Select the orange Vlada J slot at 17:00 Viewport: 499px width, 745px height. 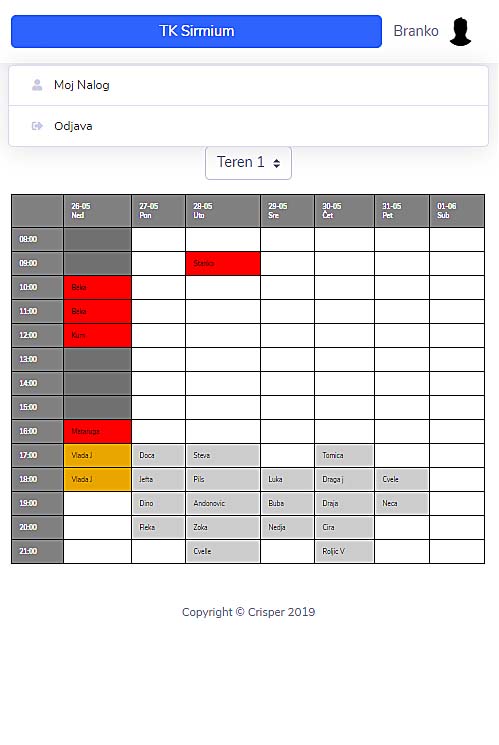click(97, 455)
